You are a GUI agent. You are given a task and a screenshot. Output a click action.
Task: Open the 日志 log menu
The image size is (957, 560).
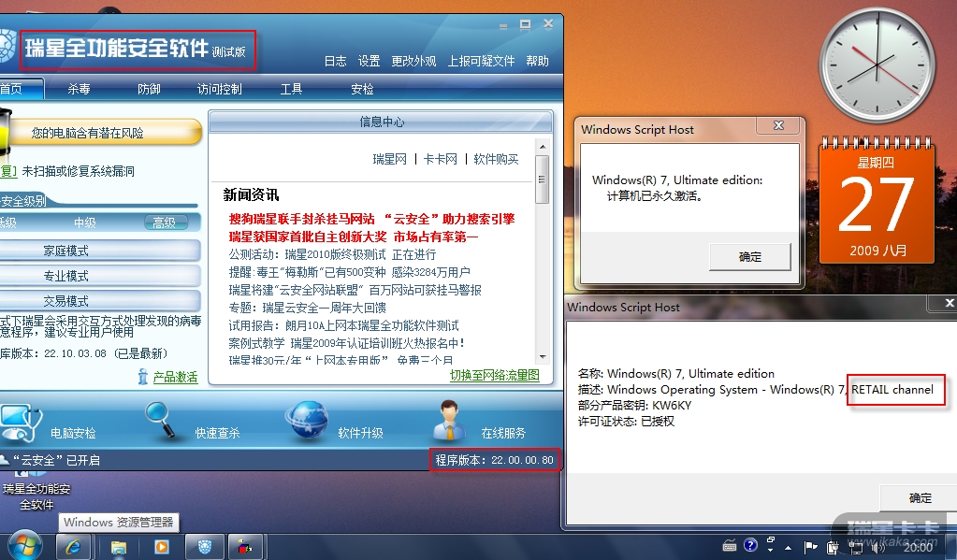click(x=335, y=61)
